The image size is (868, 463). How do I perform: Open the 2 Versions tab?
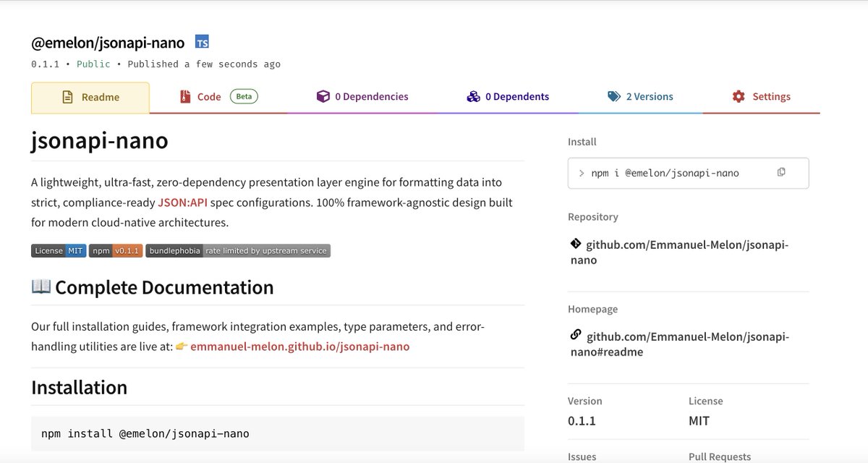[640, 96]
